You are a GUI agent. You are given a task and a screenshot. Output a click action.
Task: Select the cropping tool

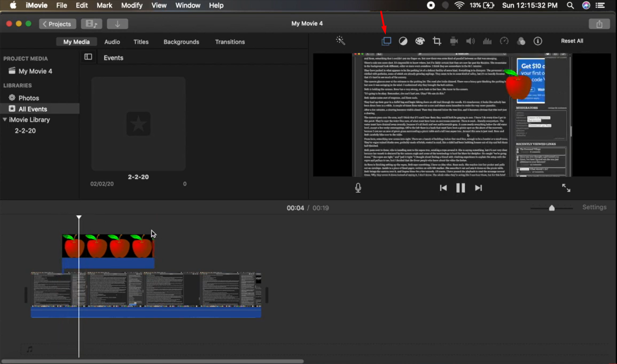[x=437, y=41]
